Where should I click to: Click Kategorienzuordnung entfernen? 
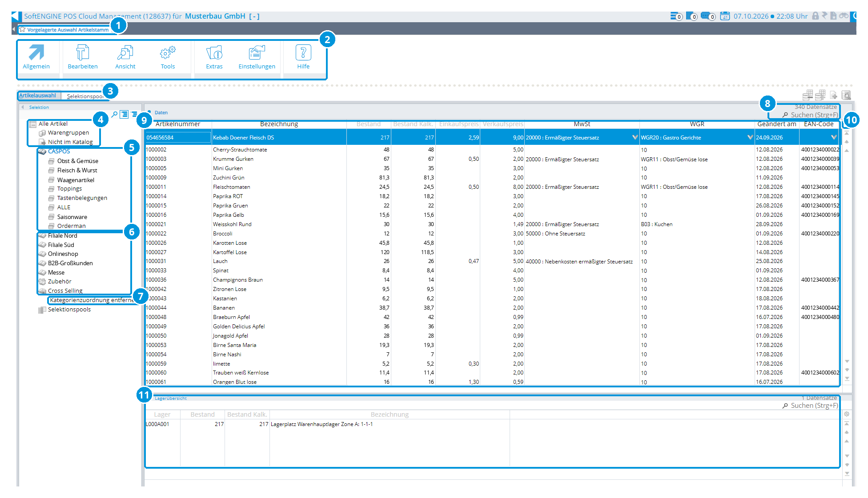[x=92, y=300]
